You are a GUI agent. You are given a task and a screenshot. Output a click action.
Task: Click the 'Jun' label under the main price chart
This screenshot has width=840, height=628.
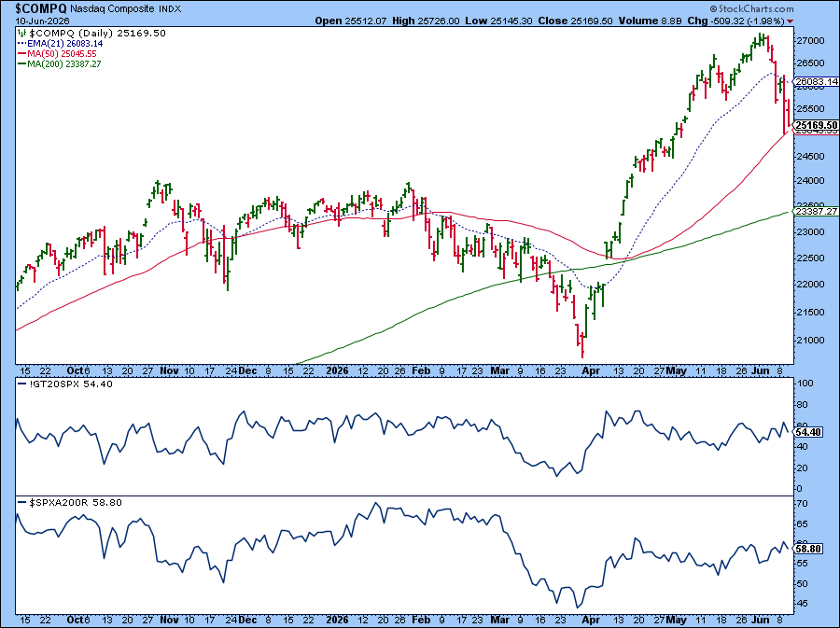tap(761, 371)
